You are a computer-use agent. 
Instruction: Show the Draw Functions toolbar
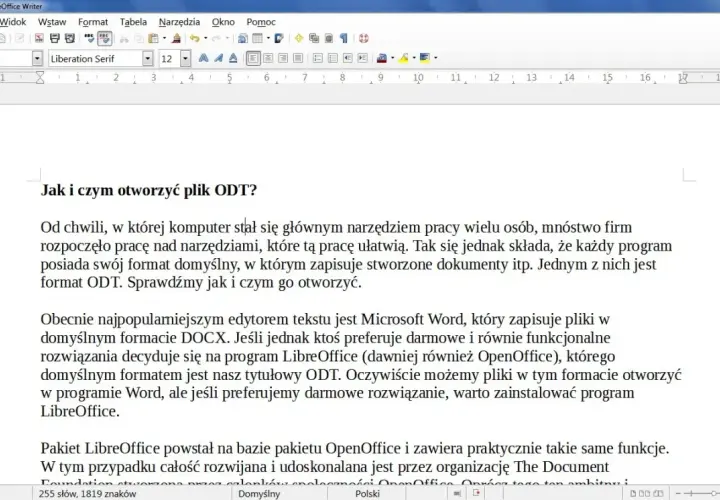point(279,39)
